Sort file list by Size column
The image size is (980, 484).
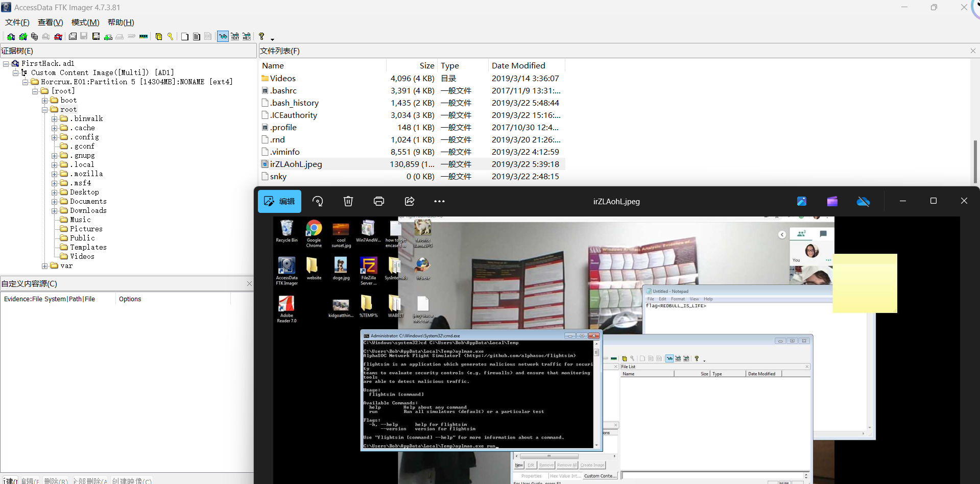coord(412,66)
